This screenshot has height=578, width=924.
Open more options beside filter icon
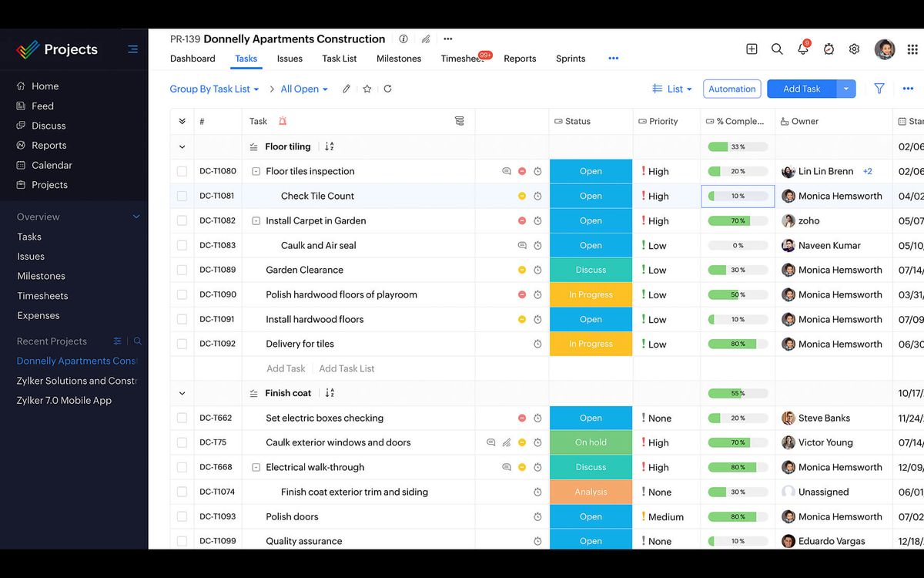point(908,89)
